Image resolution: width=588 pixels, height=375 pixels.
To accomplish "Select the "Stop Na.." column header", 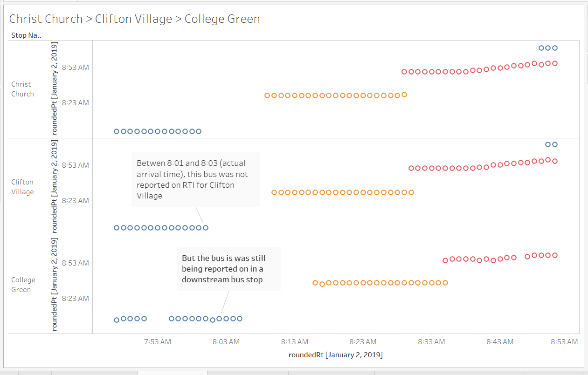I will point(26,35).
